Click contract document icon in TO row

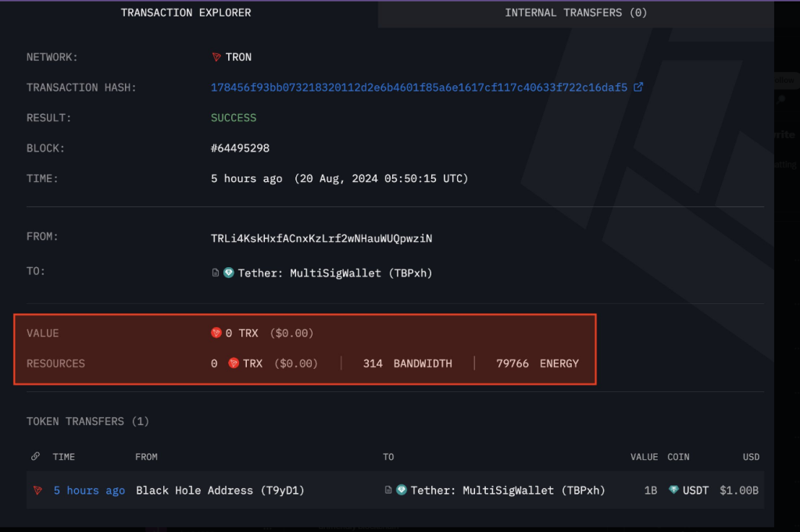[216, 273]
